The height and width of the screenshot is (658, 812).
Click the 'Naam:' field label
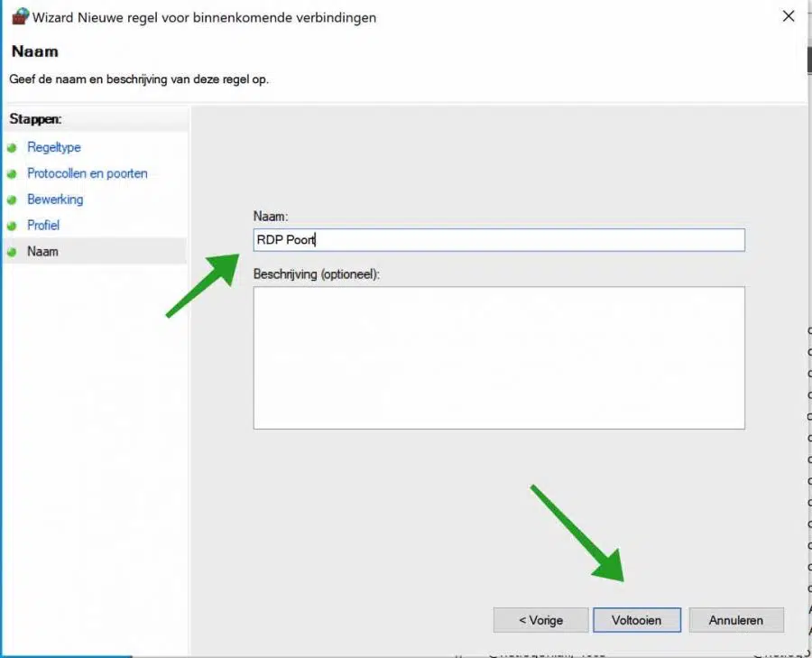coord(271,216)
